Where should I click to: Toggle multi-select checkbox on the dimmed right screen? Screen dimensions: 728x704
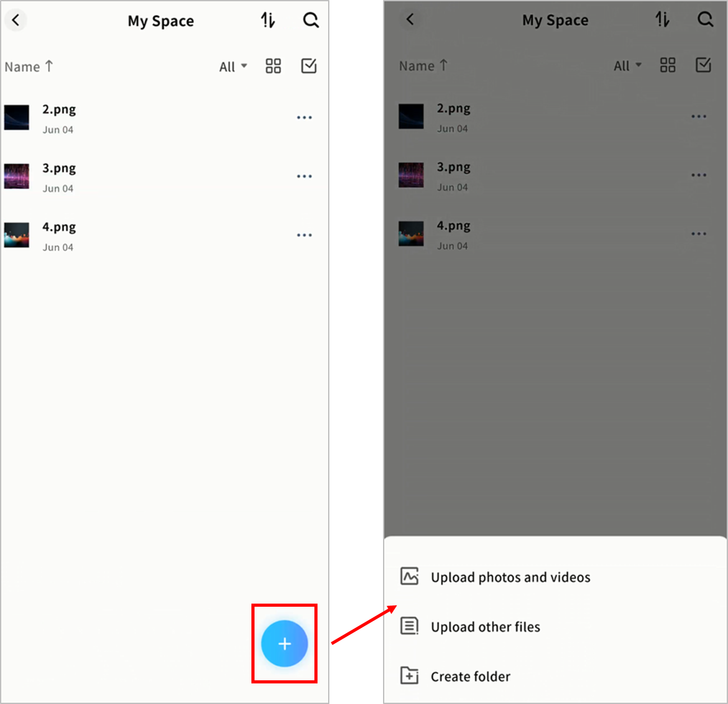point(703,65)
